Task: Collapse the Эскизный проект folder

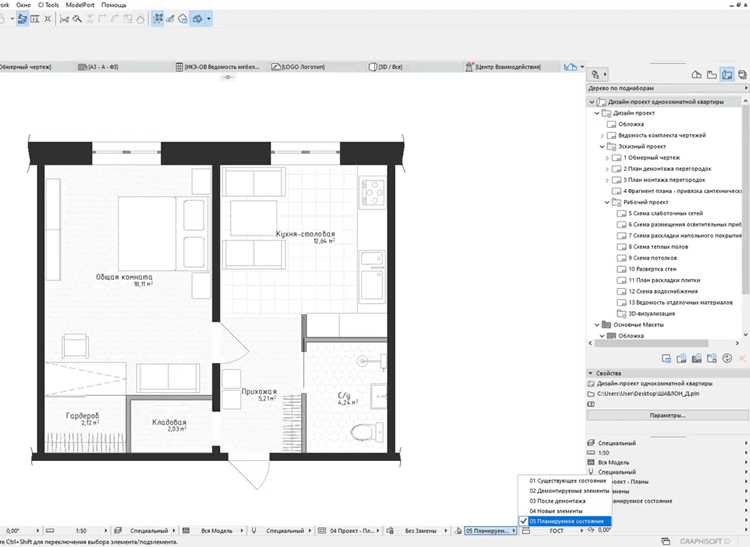Action: tap(602, 147)
